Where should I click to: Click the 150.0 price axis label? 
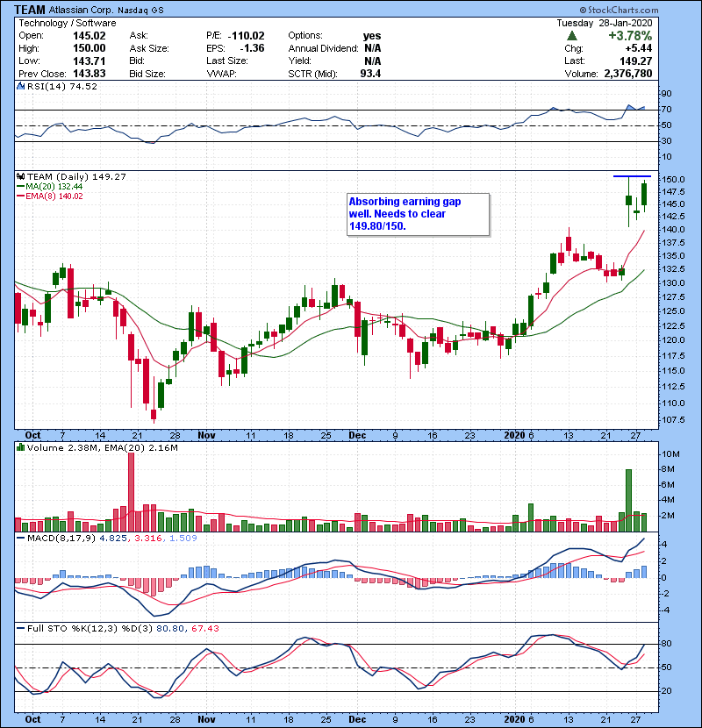(x=673, y=179)
